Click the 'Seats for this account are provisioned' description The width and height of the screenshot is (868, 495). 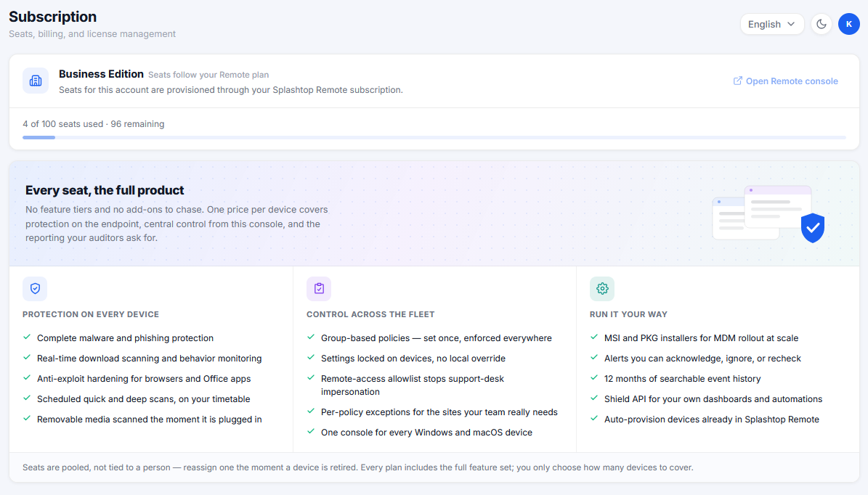point(231,89)
